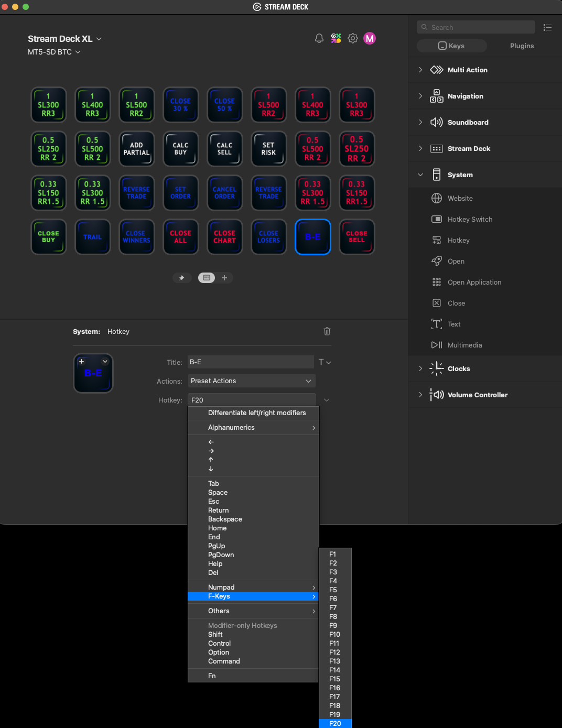Select the Open Application grid icon
Screen dimensions: 562x728
pyautogui.click(x=436, y=282)
